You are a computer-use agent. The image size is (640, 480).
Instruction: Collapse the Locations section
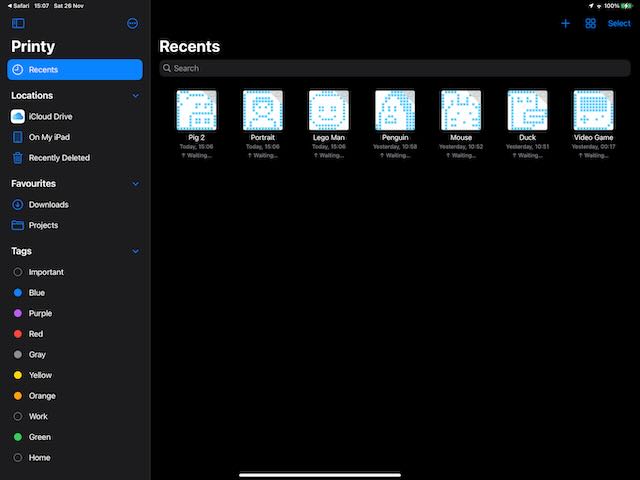tap(136, 96)
